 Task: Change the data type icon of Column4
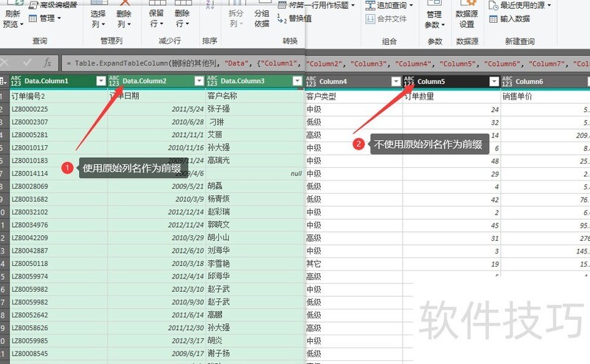310,81
